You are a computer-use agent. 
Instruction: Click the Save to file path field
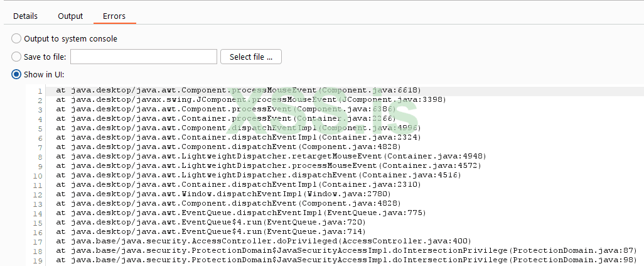pos(144,57)
